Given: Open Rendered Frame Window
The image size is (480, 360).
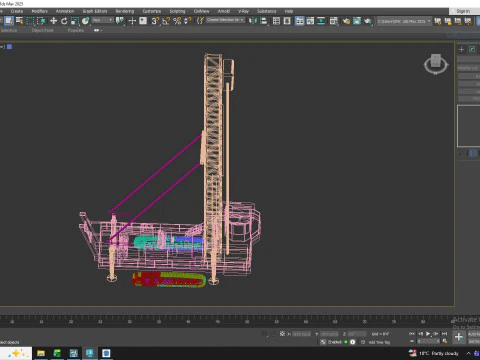Looking at the screenshot, I should tap(357, 21).
